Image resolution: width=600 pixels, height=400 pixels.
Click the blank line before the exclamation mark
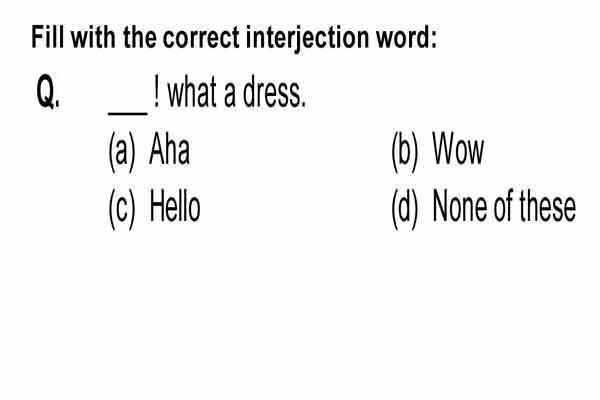(128, 112)
